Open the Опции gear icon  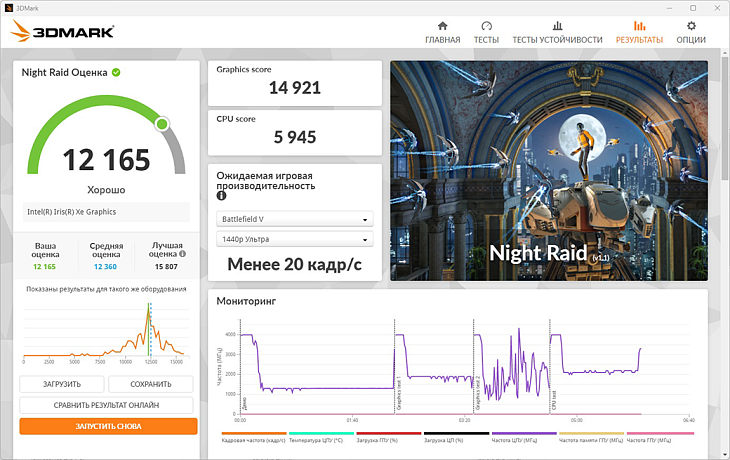coord(690,26)
